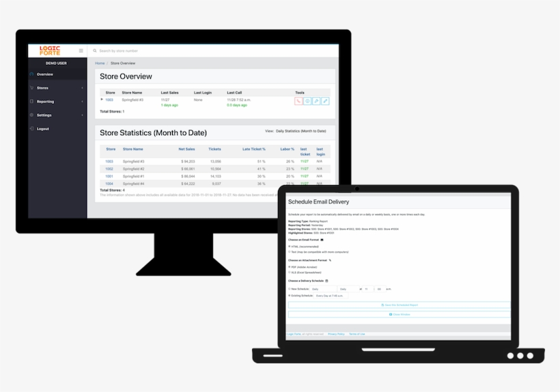
Task: Click the pencil edit icon for store 1003
Action: coord(325,101)
